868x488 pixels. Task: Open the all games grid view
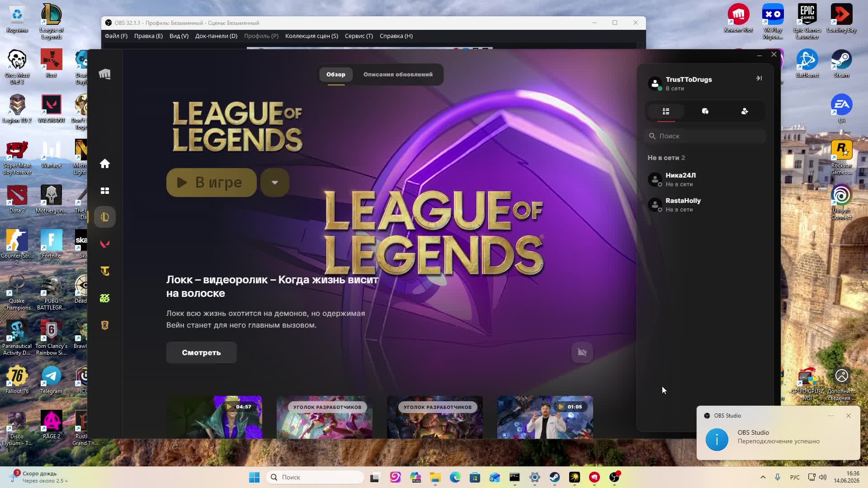105,191
